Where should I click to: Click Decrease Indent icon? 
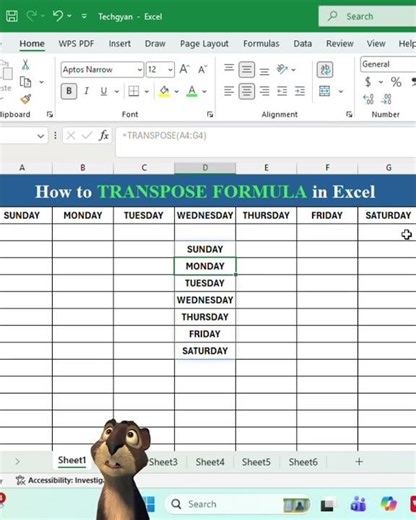click(x=282, y=91)
